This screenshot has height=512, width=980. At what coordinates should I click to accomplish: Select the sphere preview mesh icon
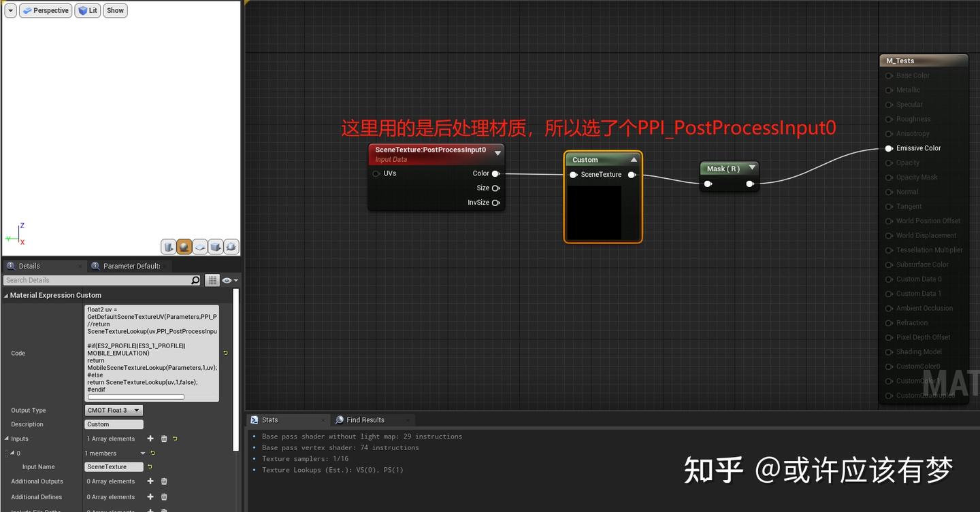point(184,246)
